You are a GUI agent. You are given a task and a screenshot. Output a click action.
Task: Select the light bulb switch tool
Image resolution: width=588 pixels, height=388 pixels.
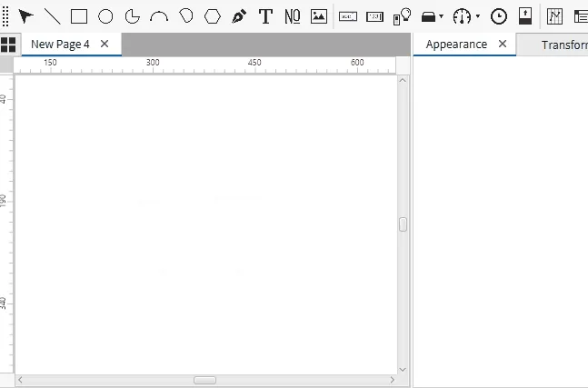click(402, 16)
